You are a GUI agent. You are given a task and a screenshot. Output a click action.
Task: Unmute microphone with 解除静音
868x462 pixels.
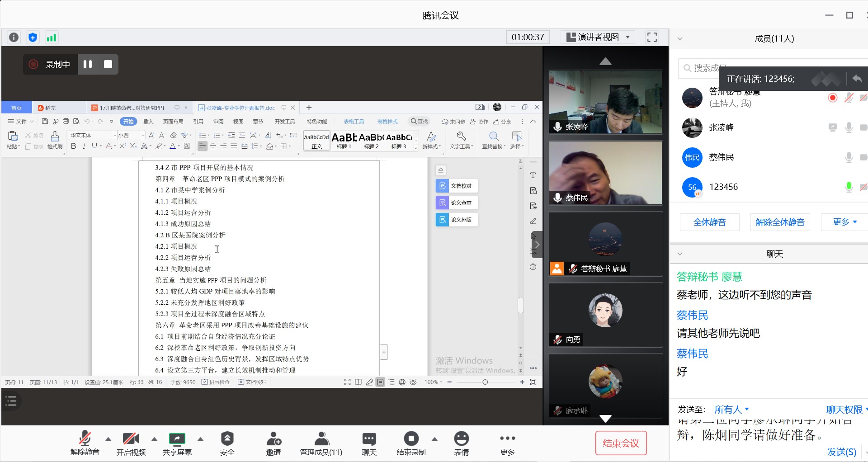85,443
